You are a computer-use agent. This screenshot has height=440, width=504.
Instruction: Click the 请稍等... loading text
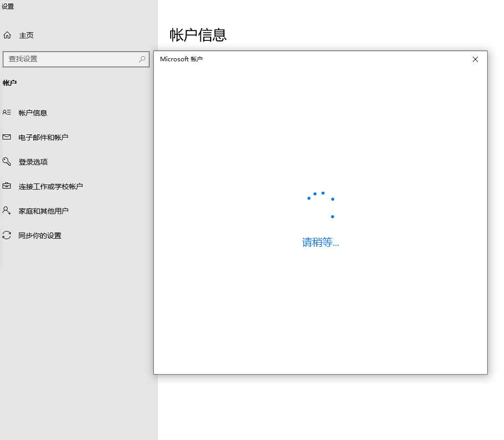[x=320, y=242]
